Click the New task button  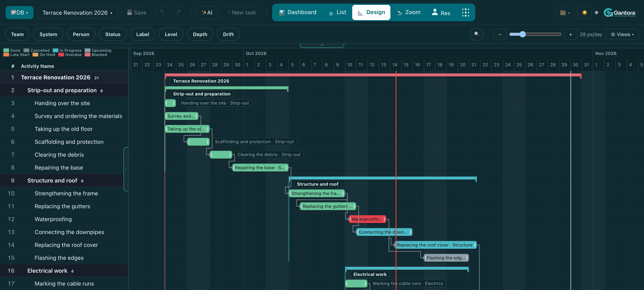pyautogui.click(x=241, y=12)
